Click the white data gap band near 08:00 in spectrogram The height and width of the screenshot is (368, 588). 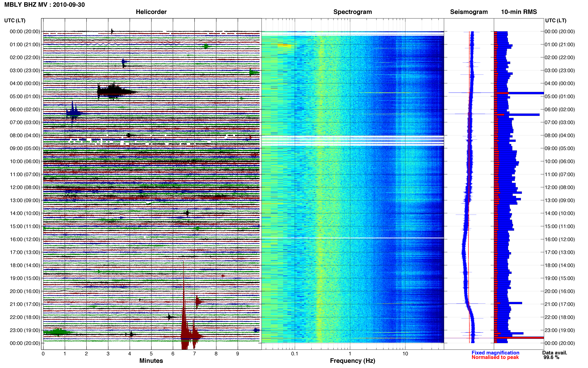tap(352, 141)
